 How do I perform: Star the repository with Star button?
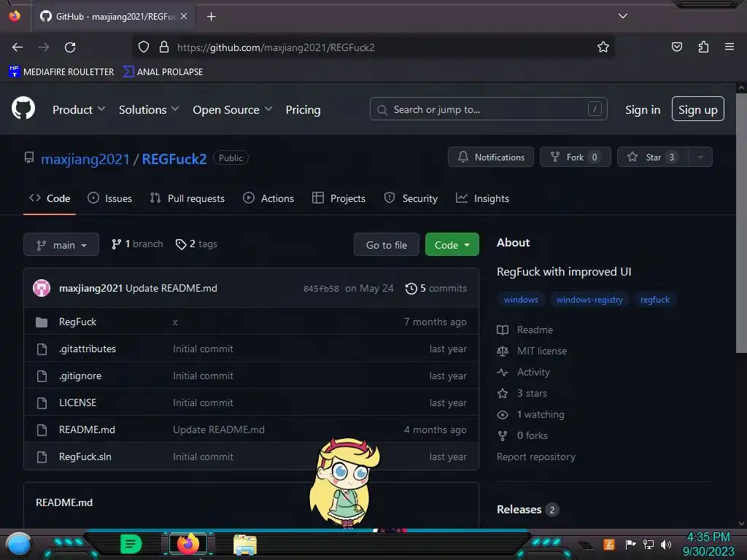tap(652, 157)
